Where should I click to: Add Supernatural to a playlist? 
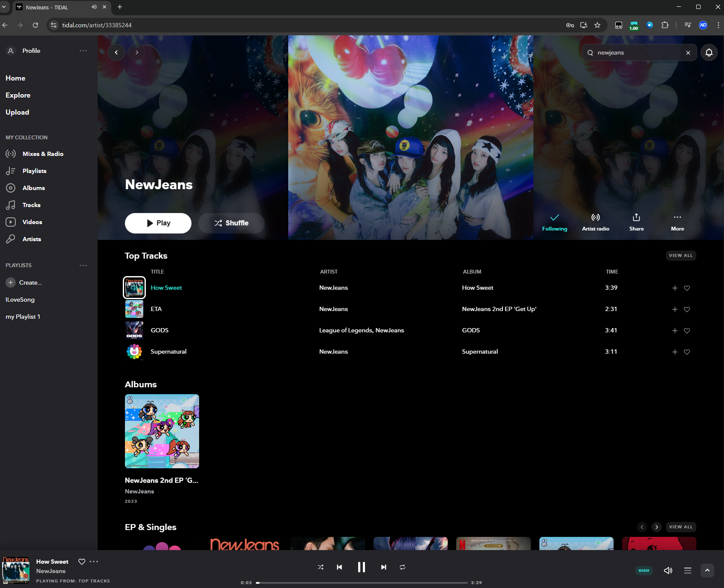pyautogui.click(x=675, y=352)
